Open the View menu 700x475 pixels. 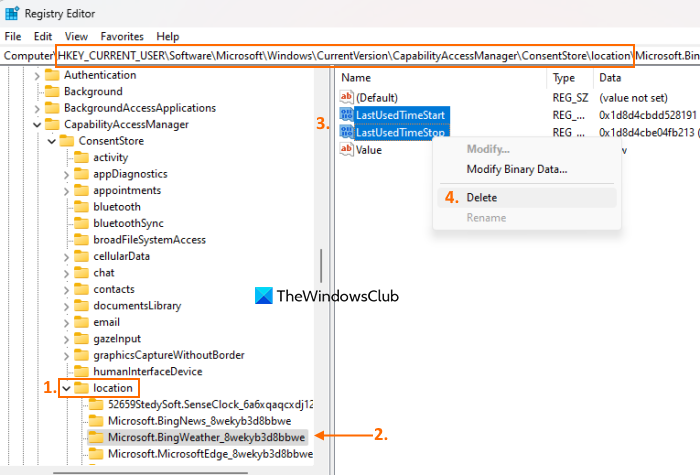click(76, 37)
